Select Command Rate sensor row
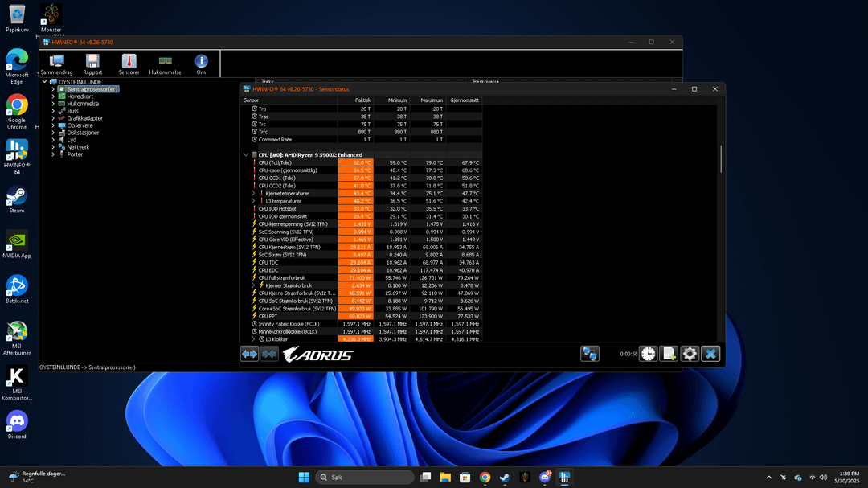Screen dimensions: 868x488 tap(362, 140)
